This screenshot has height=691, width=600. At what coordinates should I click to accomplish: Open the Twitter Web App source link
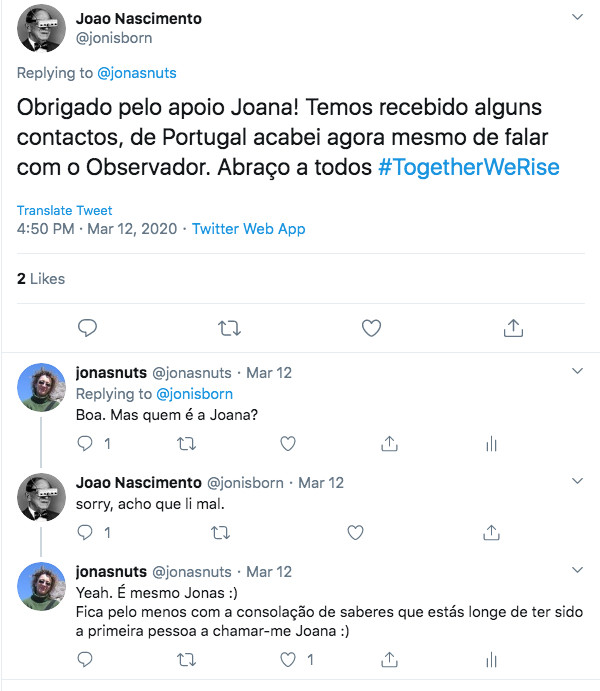[248, 229]
